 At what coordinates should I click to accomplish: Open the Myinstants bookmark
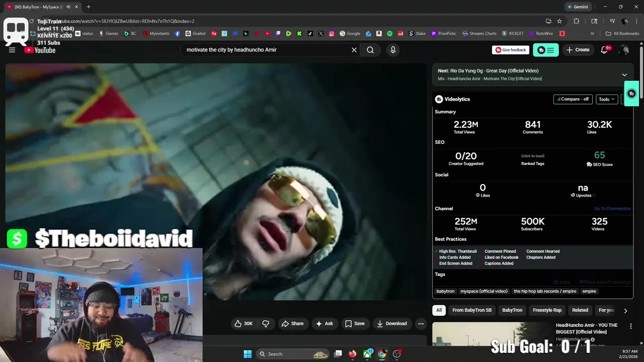[x=156, y=34]
